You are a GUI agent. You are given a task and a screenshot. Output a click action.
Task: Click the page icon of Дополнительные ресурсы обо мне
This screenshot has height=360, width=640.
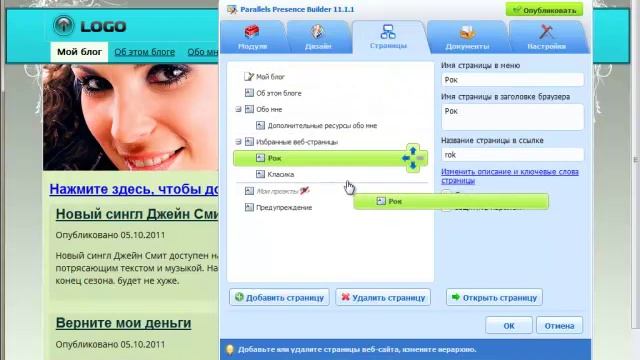tap(260, 125)
